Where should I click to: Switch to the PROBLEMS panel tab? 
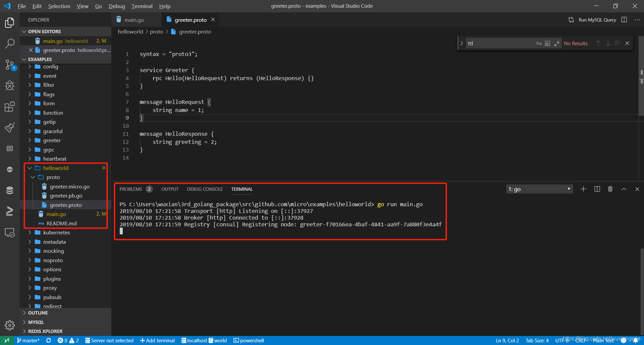click(x=131, y=189)
